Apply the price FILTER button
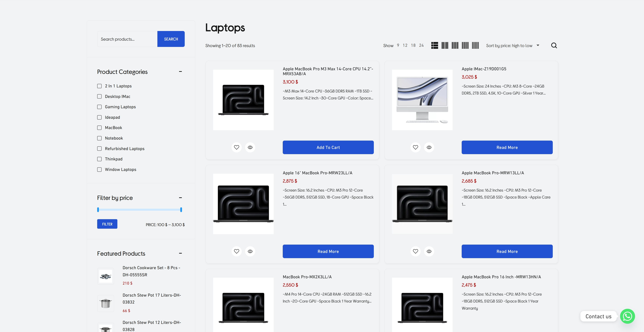The image size is (644, 332). [x=107, y=224]
